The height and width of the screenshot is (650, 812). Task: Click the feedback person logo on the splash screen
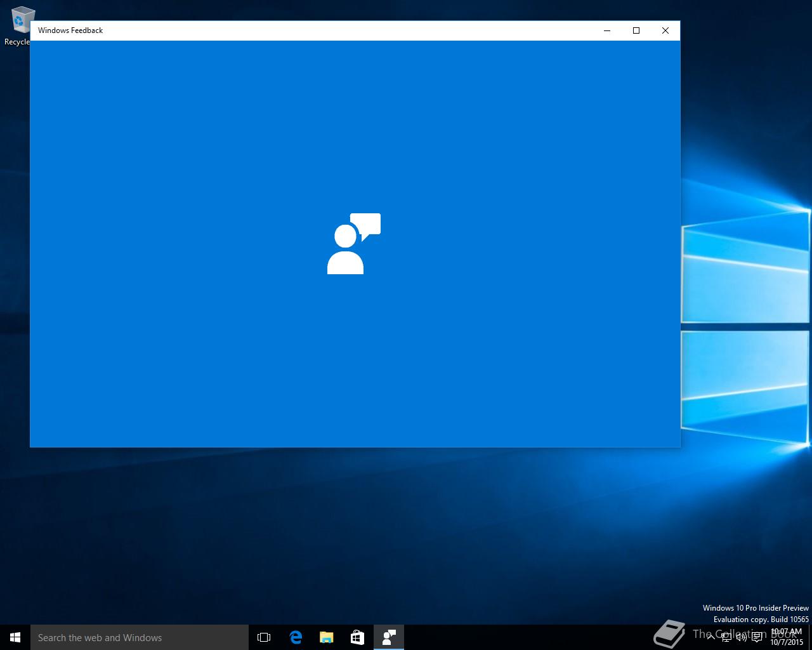(x=353, y=244)
